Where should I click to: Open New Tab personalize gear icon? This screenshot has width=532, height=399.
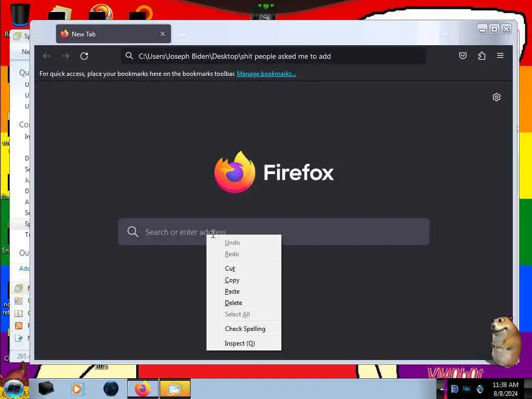[496, 97]
